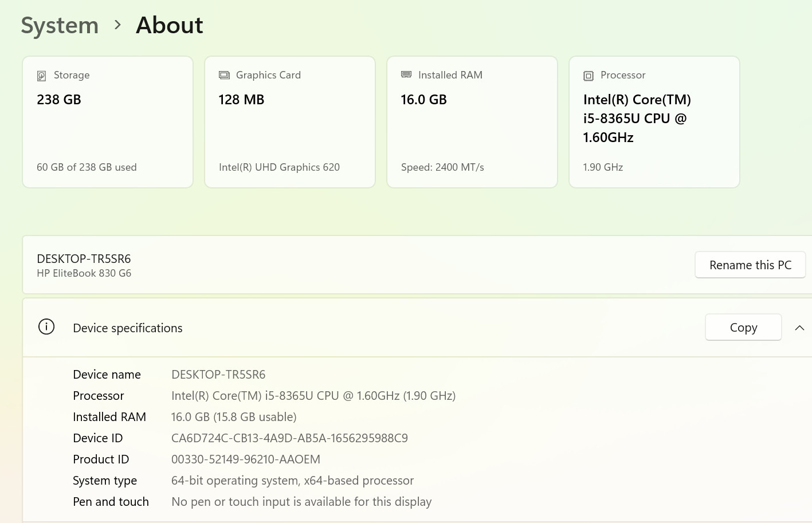The image size is (812, 523).
Task: Click the breadcrumb chevron separator after System
Action: click(117, 25)
